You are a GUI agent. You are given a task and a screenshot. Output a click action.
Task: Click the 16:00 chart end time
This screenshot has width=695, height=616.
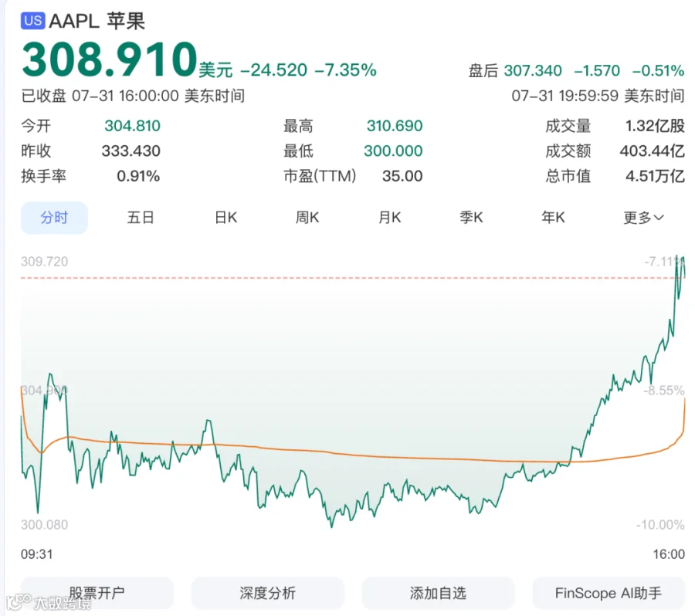669,554
